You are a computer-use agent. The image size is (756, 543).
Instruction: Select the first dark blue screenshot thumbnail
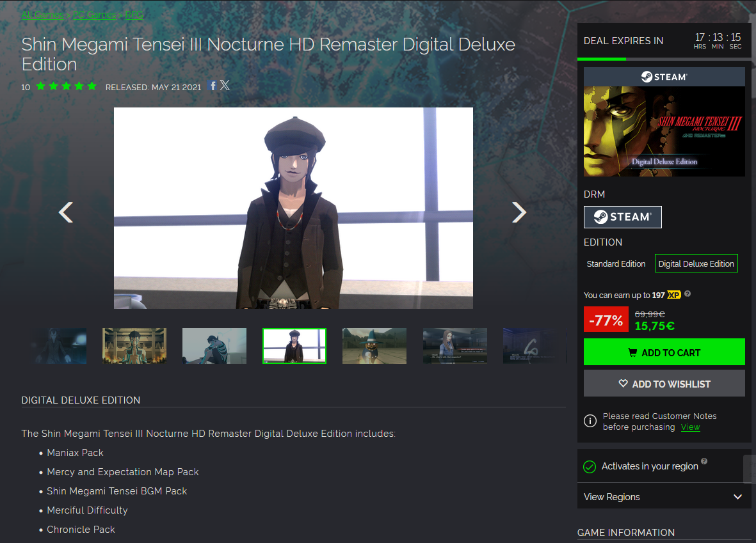(x=59, y=346)
